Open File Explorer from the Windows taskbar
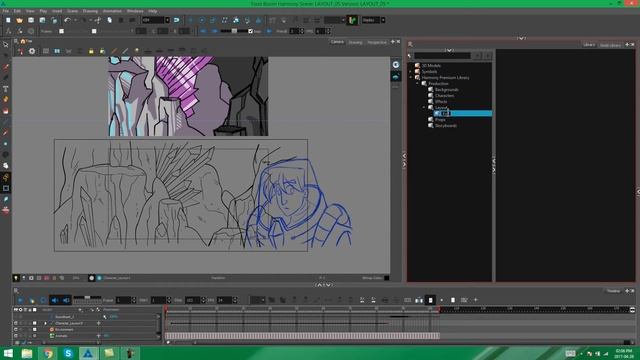The width and height of the screenshot is (640, 360). tap(27, 353)
